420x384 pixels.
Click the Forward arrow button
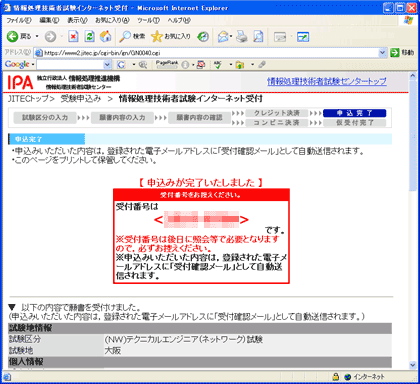(50, 36)
